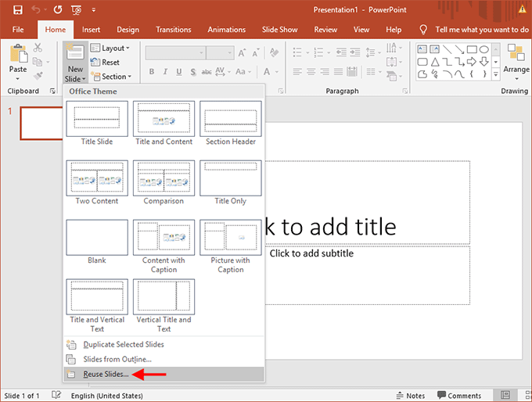
Task: Click the Text Box shape icon
Action: tap(422, 49)
